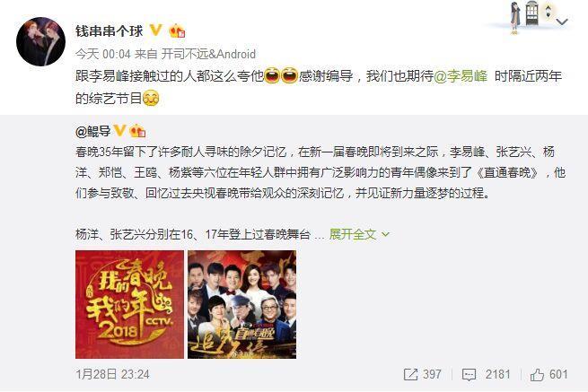This screenshot has height=392, width=588.
Task: Expand full text via 展开全文
Action: pos(353,234)
